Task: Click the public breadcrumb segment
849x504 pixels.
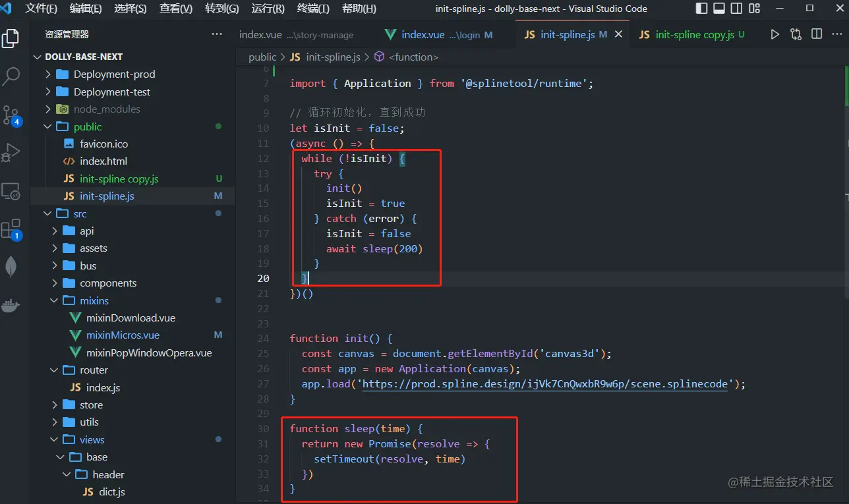Action: 262,57
